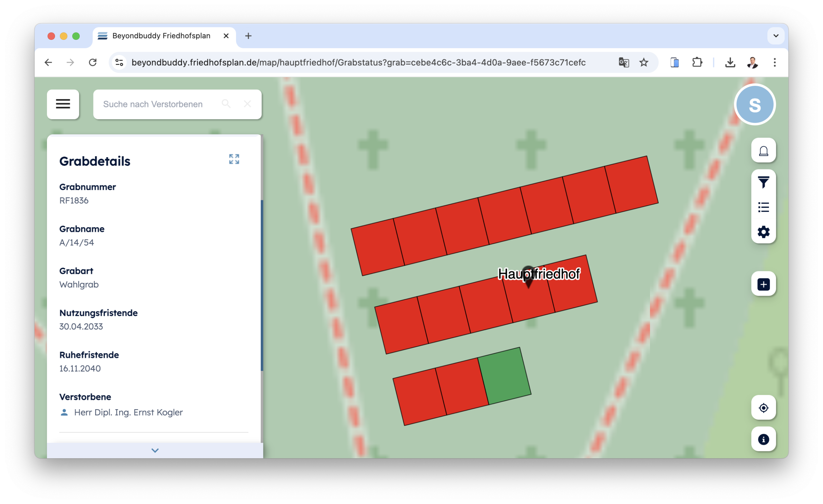This screenshot has height=504, width=823.
Task: Clear the search field with X
Action: pos(247,104)
